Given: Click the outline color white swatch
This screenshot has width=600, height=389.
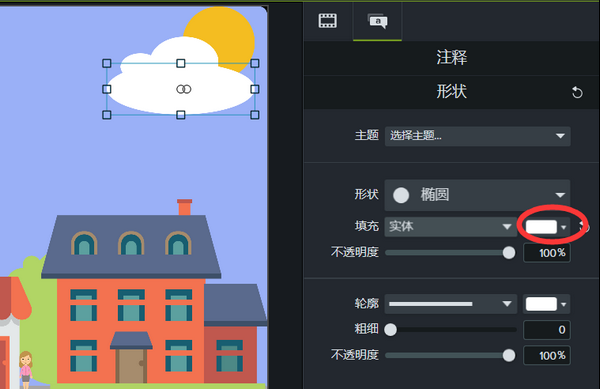Looking at the screenshot, I should [541, 304].
